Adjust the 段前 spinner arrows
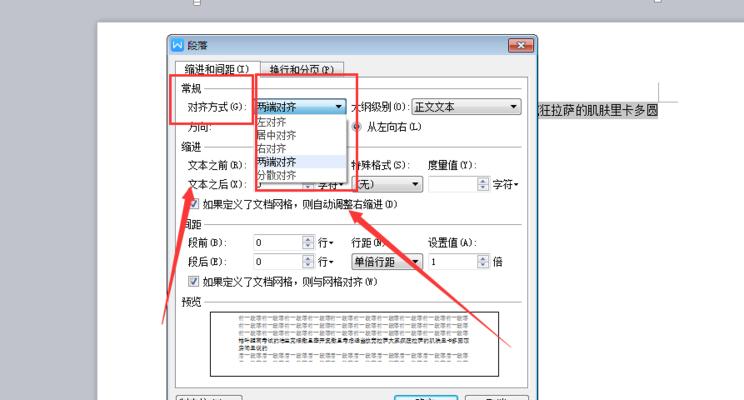Screen dimensions: 744x400 pyautogui.click(x=308, y=242)
